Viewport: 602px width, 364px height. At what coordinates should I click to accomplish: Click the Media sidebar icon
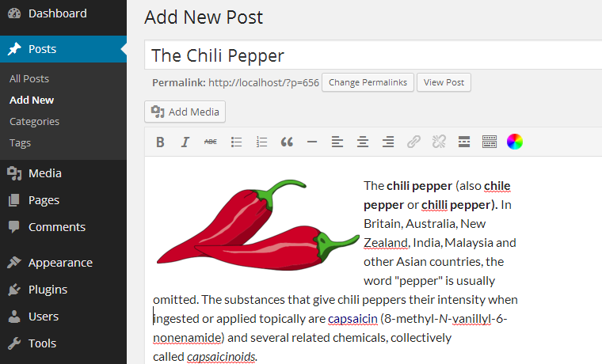[14, 173]
